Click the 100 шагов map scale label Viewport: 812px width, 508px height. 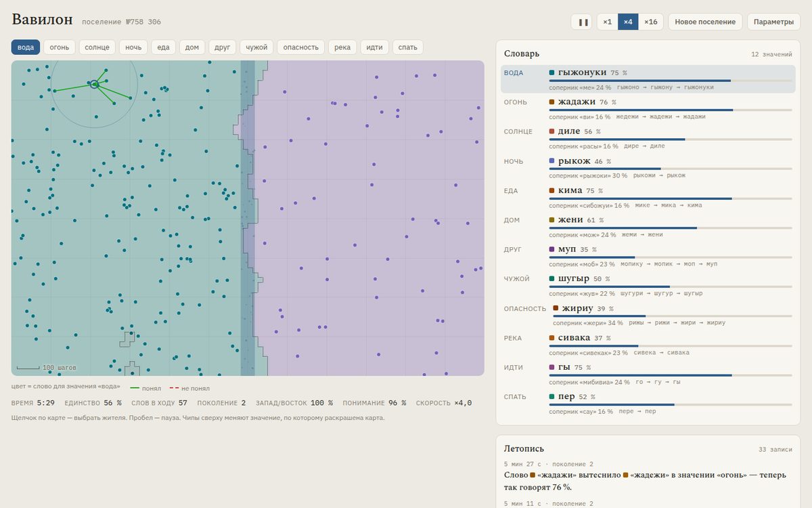(x=59, y=368)
